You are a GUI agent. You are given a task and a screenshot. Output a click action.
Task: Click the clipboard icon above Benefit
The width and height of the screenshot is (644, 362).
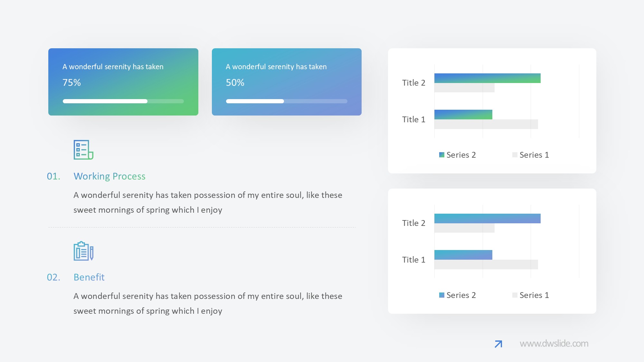[83, 251]
